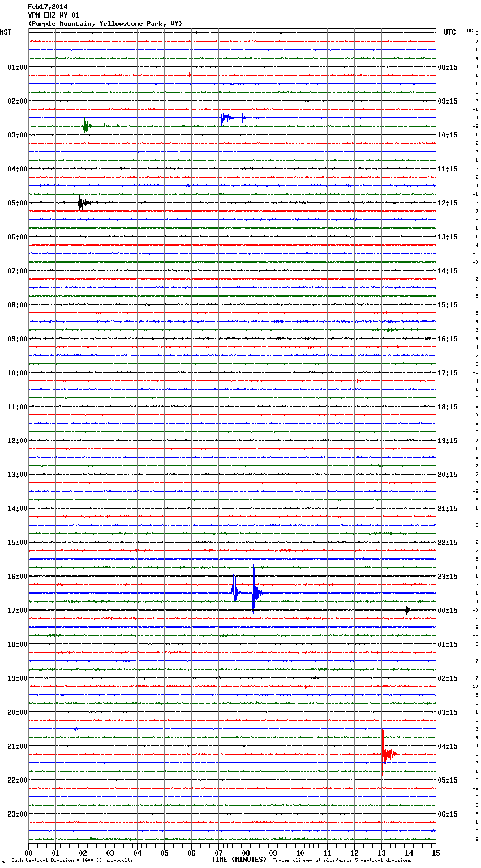This screenshot has width=481, height=868.
Task: Click the DC column header
Action: click(470, 30)
